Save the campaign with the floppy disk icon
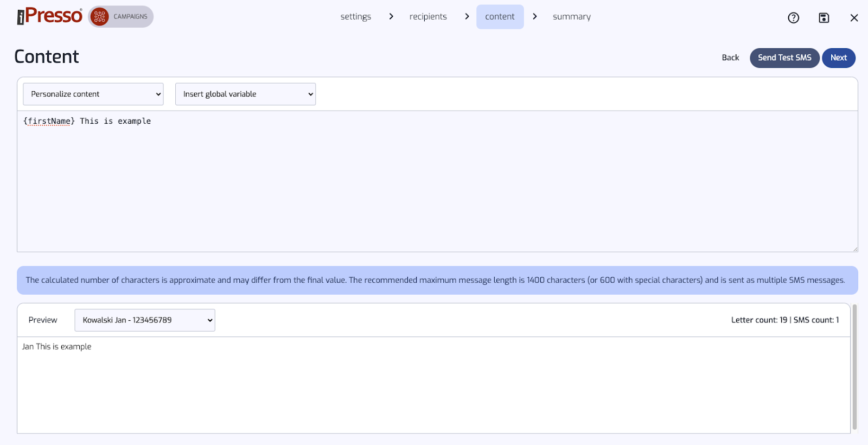The image size is (868, 445). tap(824, 18)
